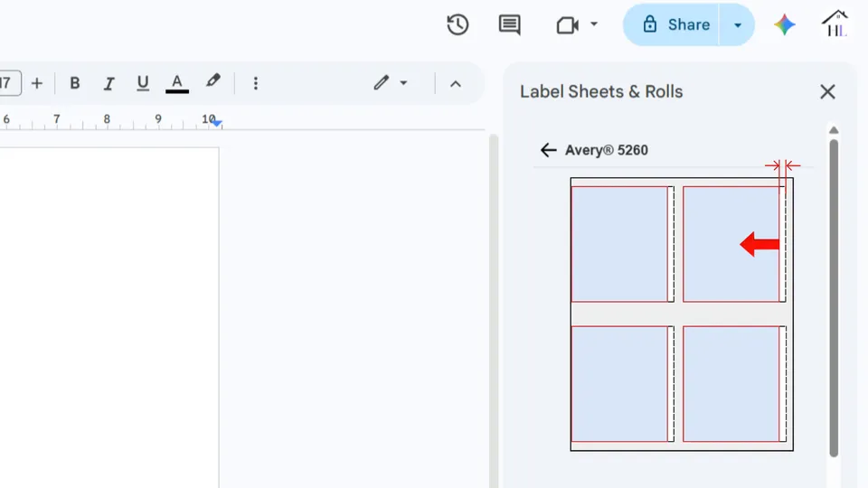The width and height of the screenshot is (868, 488).
Task: Click the Avery® 5260 title text
Action: (606, 150)
